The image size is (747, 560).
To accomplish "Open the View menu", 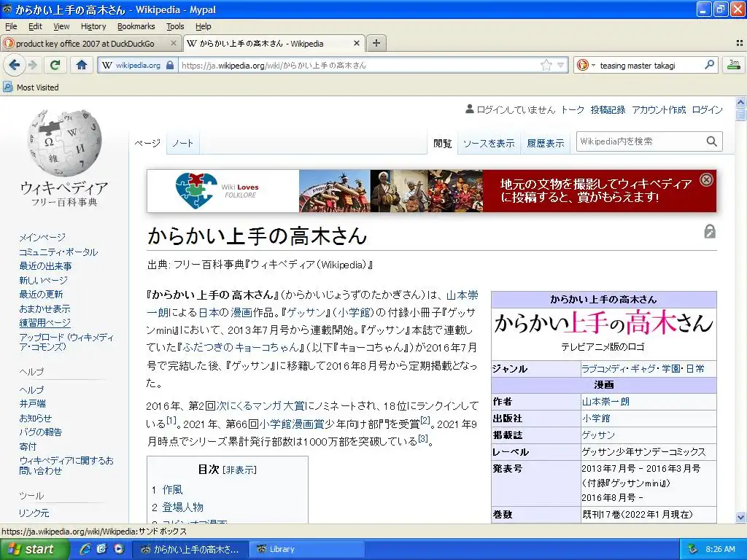I will point(61,26).
